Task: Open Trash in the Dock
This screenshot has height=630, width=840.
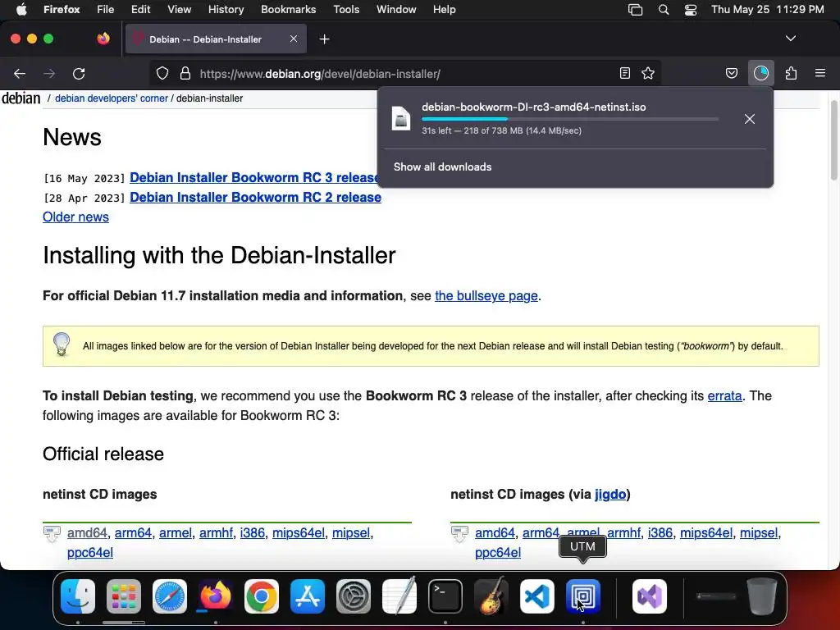Action: (x=762, y=596)
